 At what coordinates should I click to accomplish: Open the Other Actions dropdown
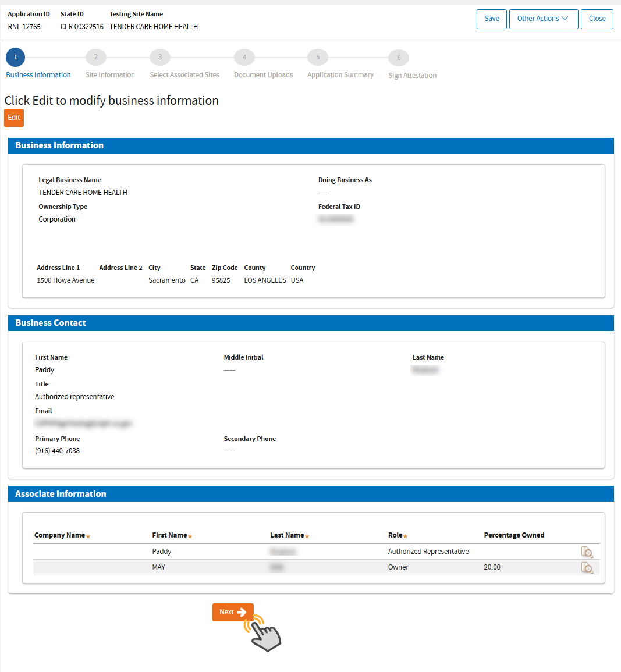[x=544, y=19]
